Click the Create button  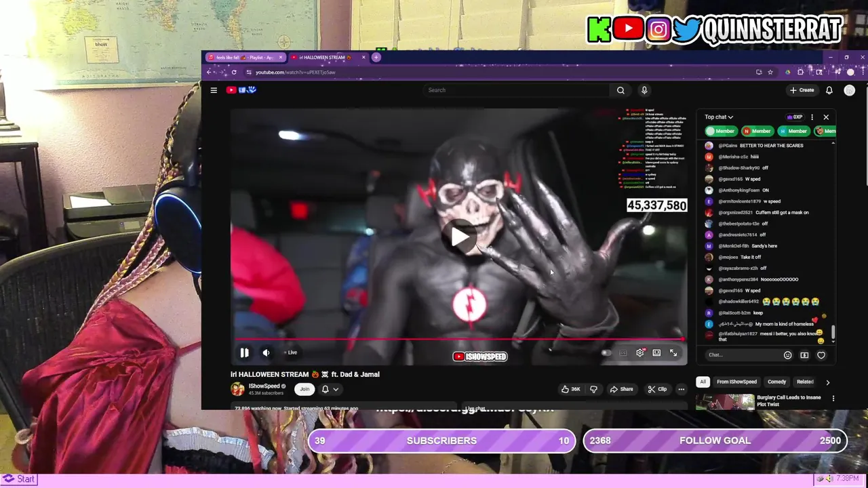coord(802,90)
